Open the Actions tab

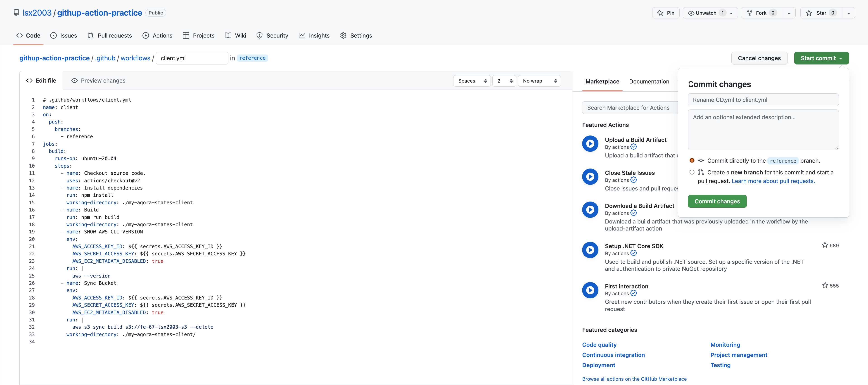click(x=157, y=35)
